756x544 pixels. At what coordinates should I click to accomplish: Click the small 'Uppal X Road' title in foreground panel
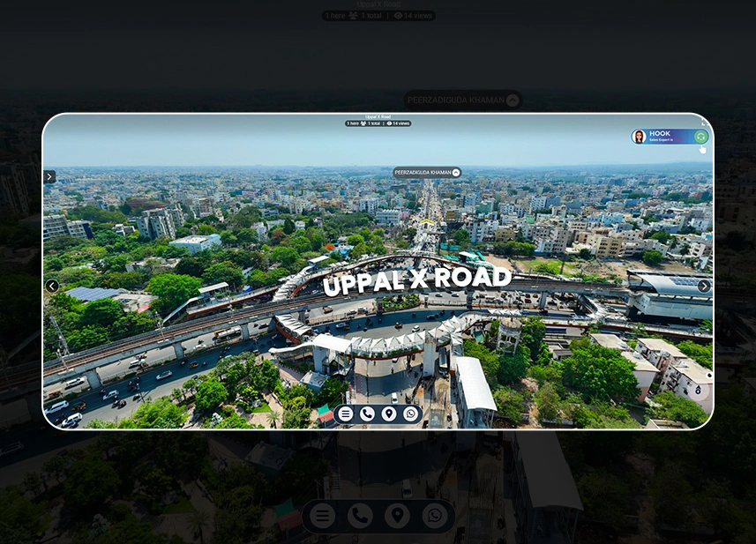click(378, 116)
